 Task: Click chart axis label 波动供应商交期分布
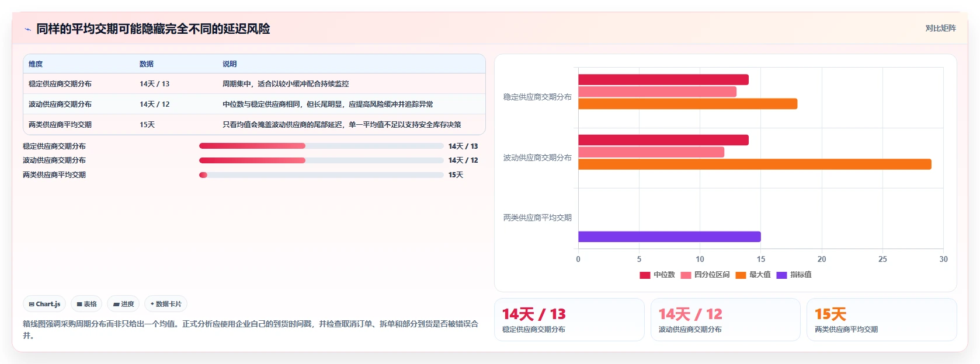click(x=537, y=158)
